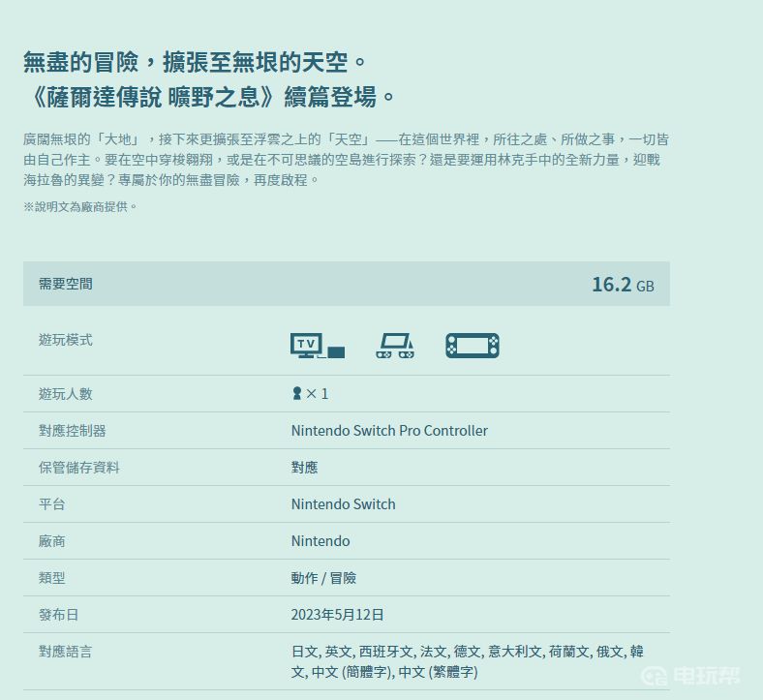Click the player count person icon
This screenshot has width=763, height=700.
pyautogui.click(x=297, y=393)
